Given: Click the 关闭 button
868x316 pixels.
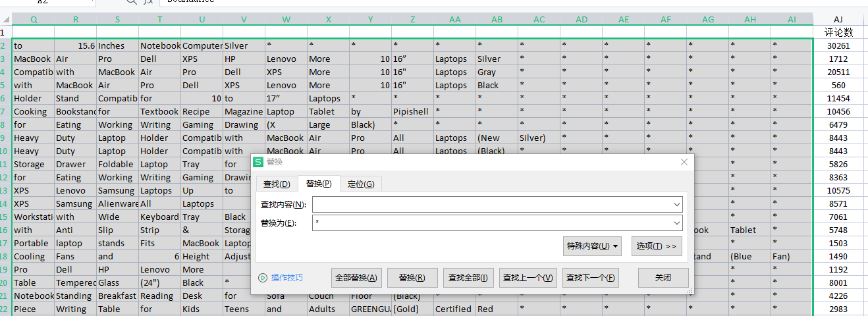Looking at the screenshot, I should [663, 278].
